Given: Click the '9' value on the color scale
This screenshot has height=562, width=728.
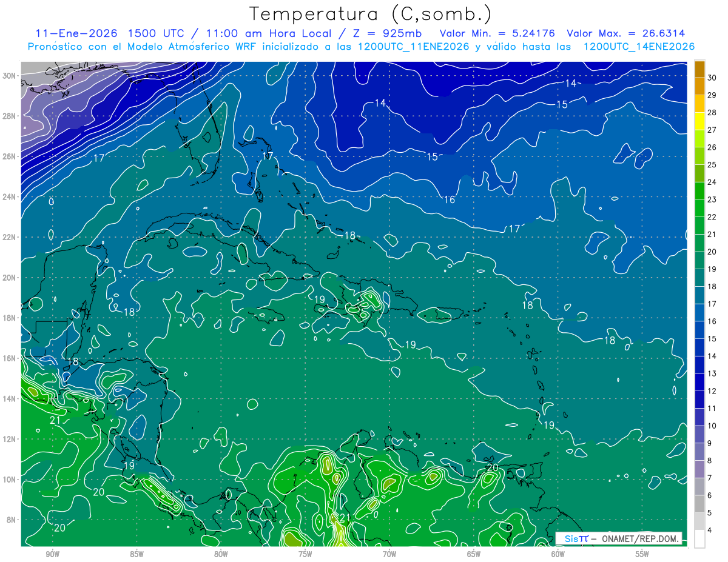Looking at the screenshot, I should pyautogui.click(x=710, y=443).
